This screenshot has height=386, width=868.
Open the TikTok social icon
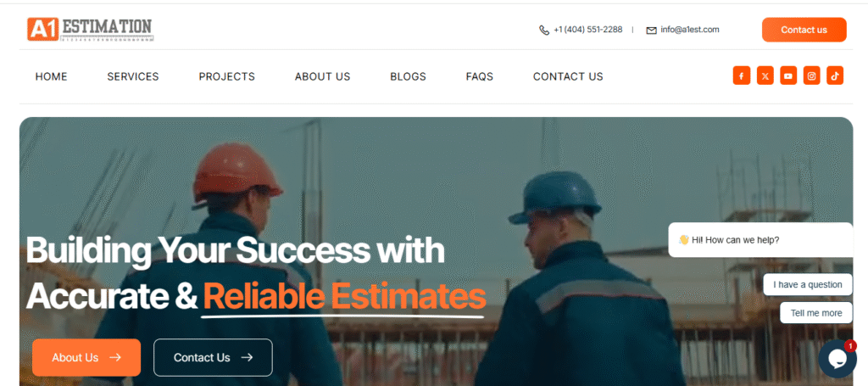point(835,76)
